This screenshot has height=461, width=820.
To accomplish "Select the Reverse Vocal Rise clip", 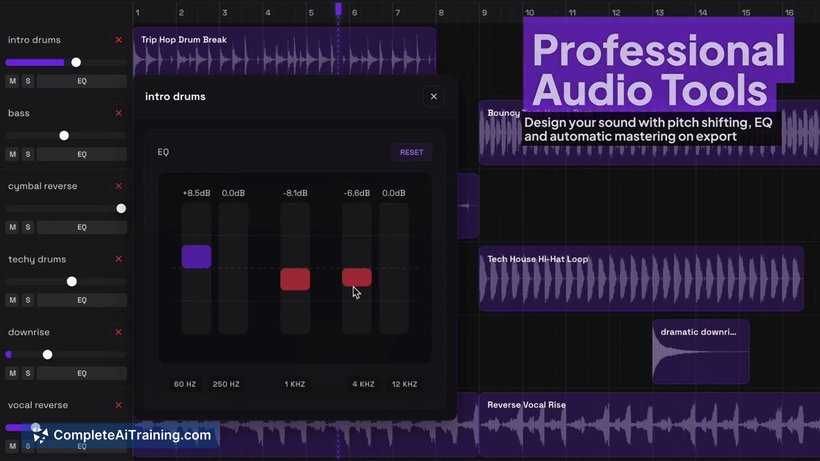I will 650,424.
